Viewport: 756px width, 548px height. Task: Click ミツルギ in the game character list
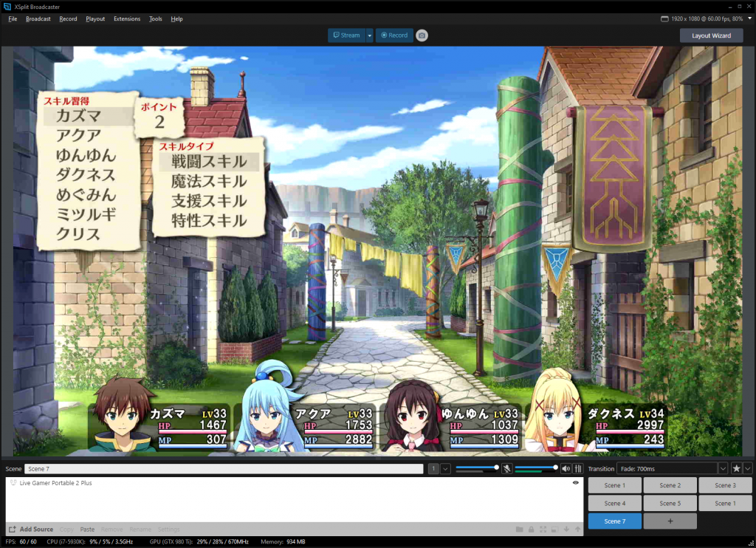86,214
